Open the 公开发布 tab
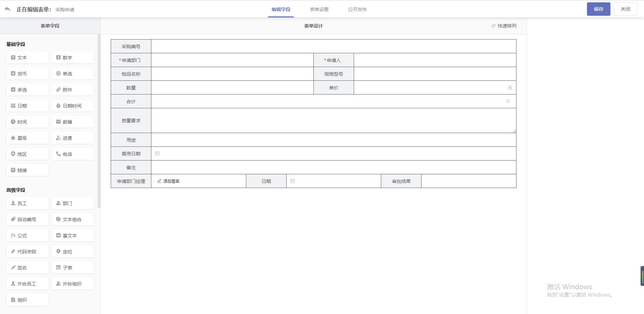The width and height of the screenshot is (644, 314). coord(357,9)
